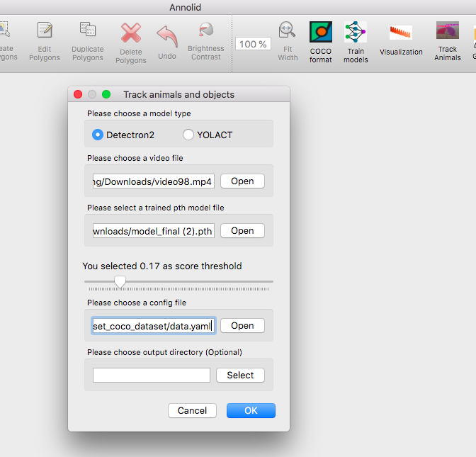This screenshot has width=476, height=457.
Task: Open the Edit Polygons tool
Action: (45, 42)
